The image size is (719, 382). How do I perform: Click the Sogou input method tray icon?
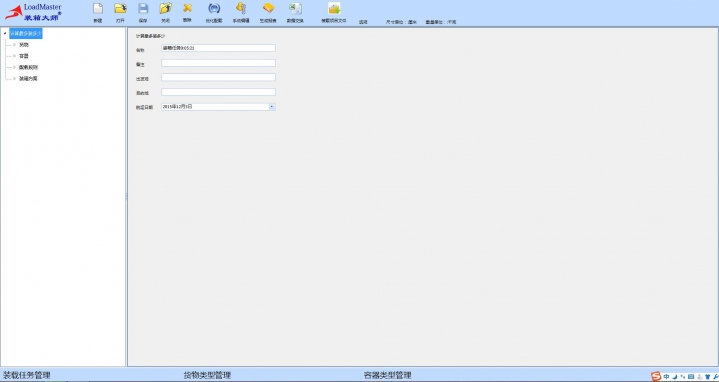tap(656, 376)
